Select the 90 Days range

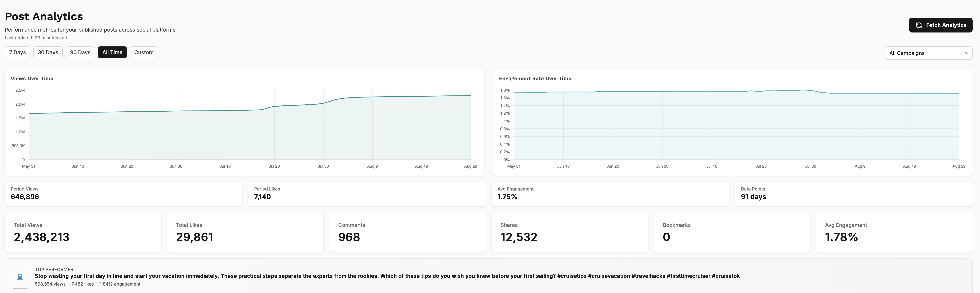[80, 53]
